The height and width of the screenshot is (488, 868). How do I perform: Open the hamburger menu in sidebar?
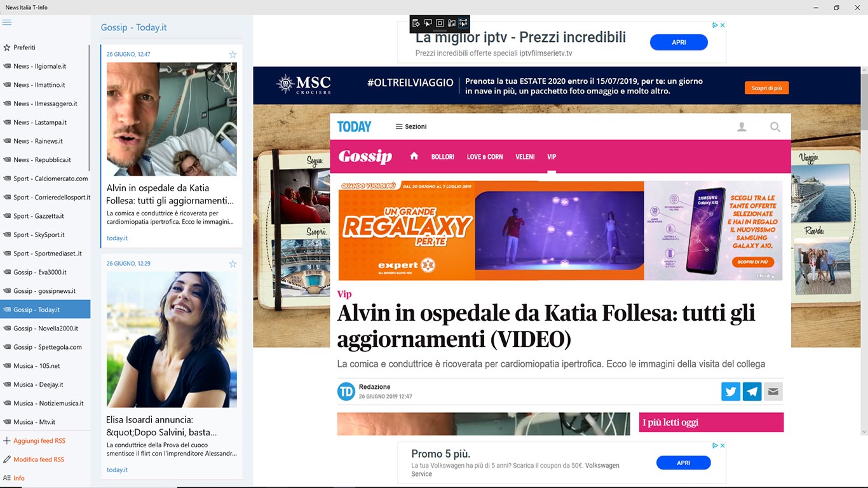pos(7,22)
